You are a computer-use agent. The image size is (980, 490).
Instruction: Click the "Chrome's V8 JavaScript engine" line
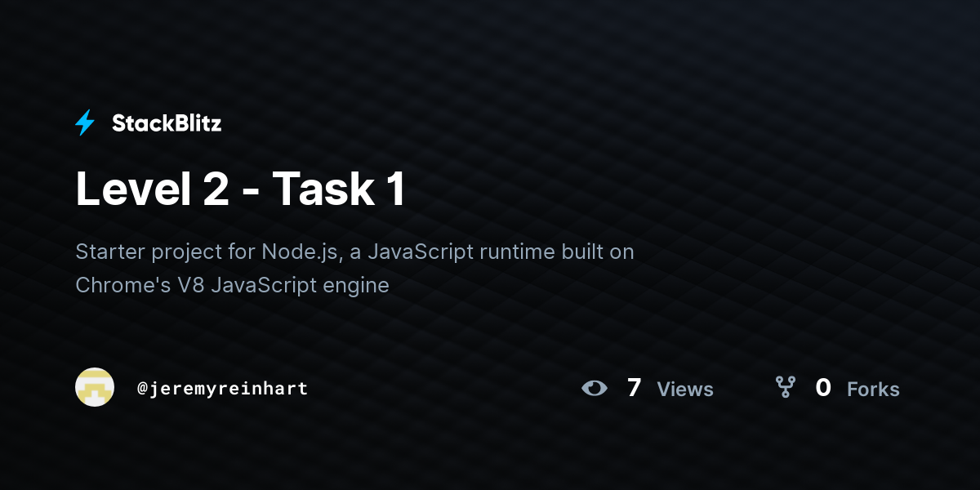232,286
